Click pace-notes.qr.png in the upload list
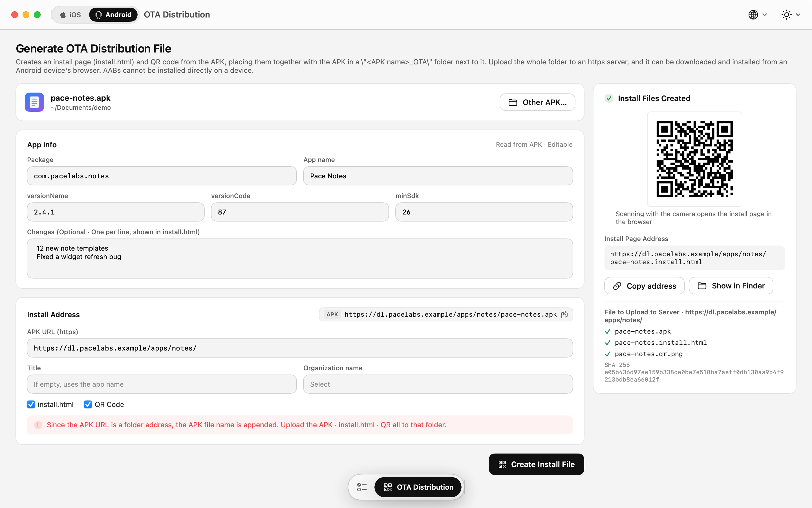This screenshot has height=508, width=812. [648, 354]
